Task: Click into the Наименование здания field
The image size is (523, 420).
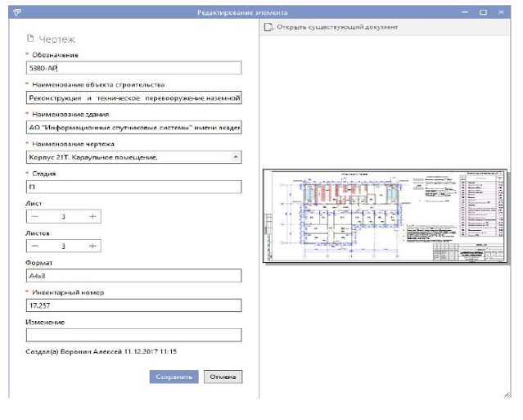Action: [x=133, y=128]
